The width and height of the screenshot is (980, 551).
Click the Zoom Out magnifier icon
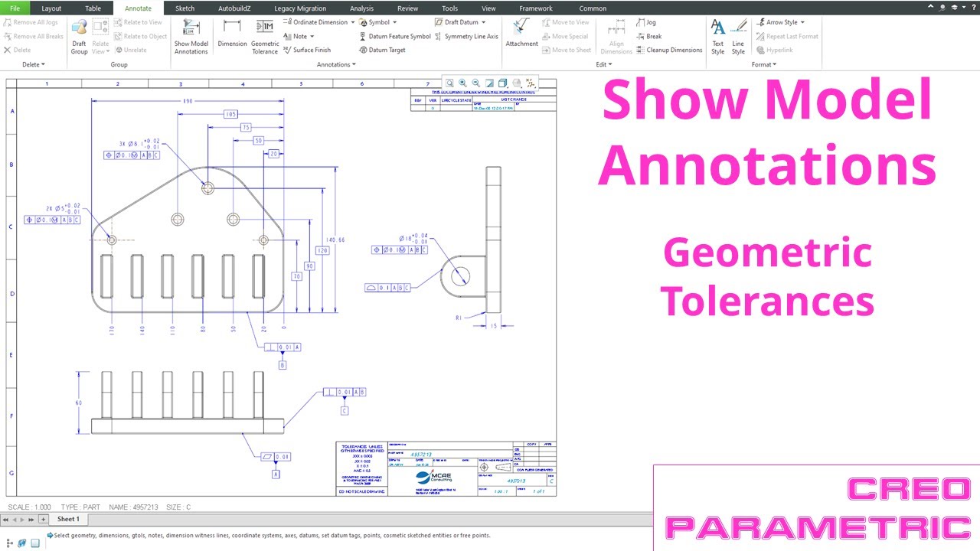click(x=475, y=83)
